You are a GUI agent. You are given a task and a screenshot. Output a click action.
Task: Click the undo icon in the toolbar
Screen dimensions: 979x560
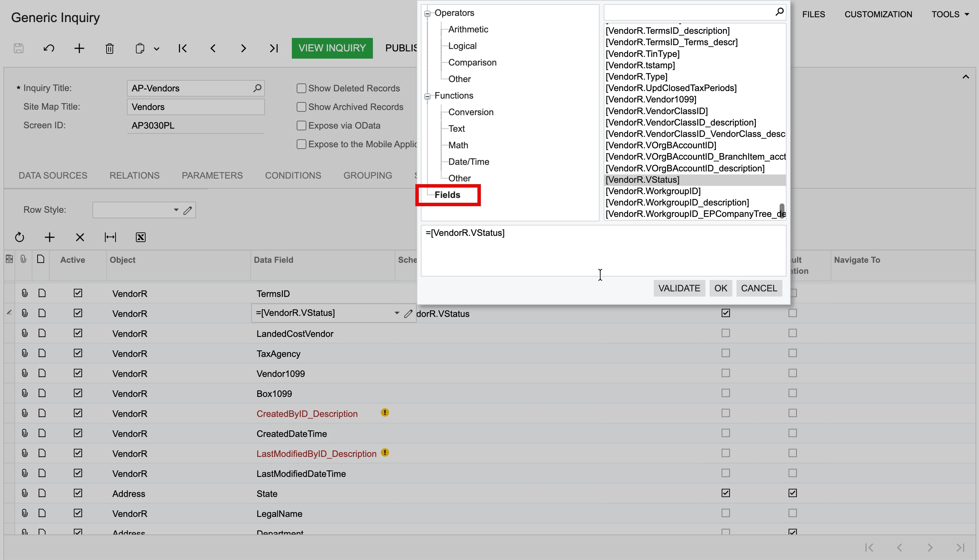tap(49, 49)
